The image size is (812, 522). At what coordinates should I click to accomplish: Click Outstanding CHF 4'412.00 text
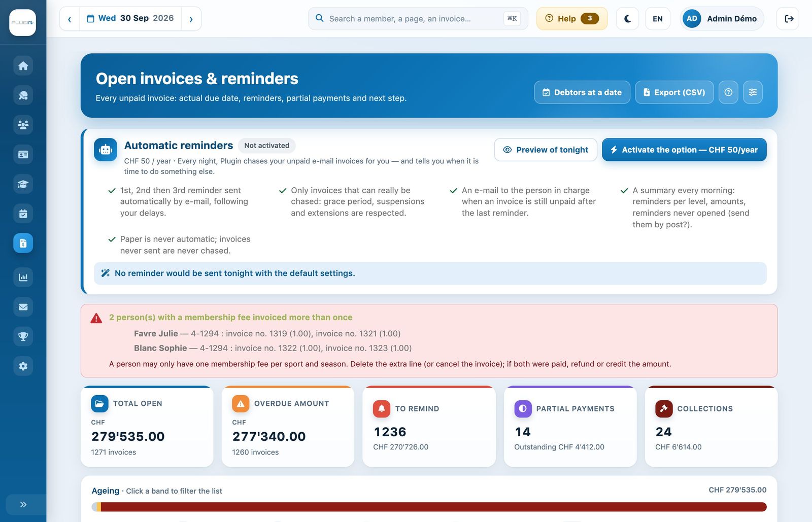[x=559, y=447]
